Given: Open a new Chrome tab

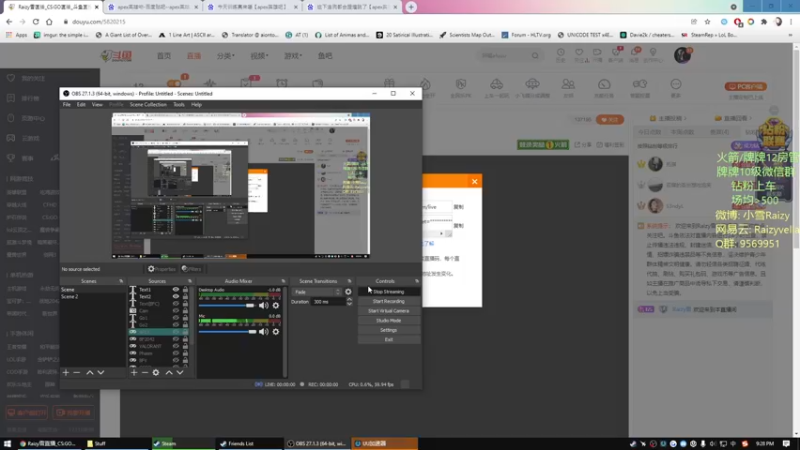Looking at the screenshot, I should (x=411, y=7).
